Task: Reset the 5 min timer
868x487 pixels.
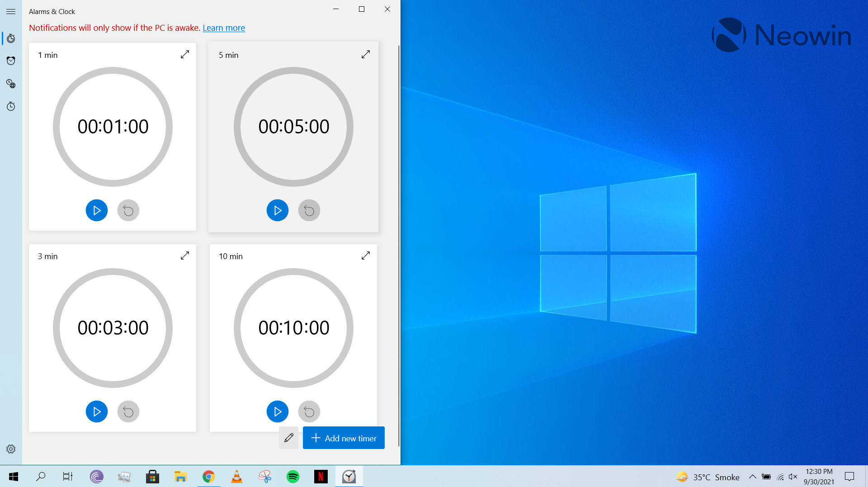Action: 309,210
